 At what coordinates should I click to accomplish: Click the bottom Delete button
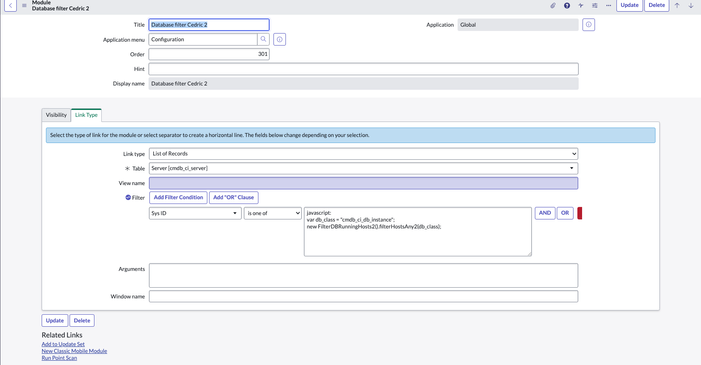(x=82, y=320)
